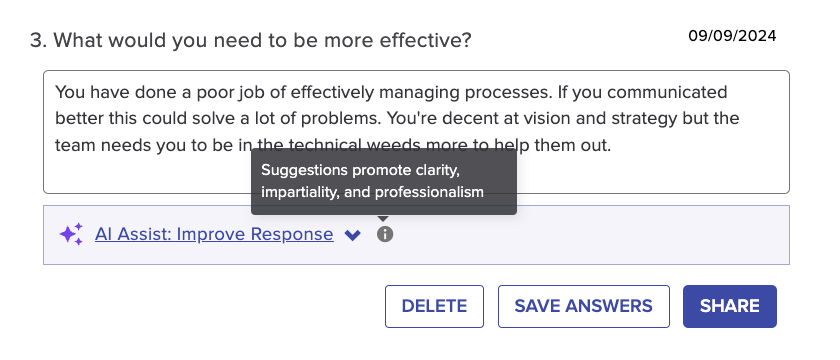
Task: Click the DELETE button
Action: pyautogui.click(x=434, y=306)
